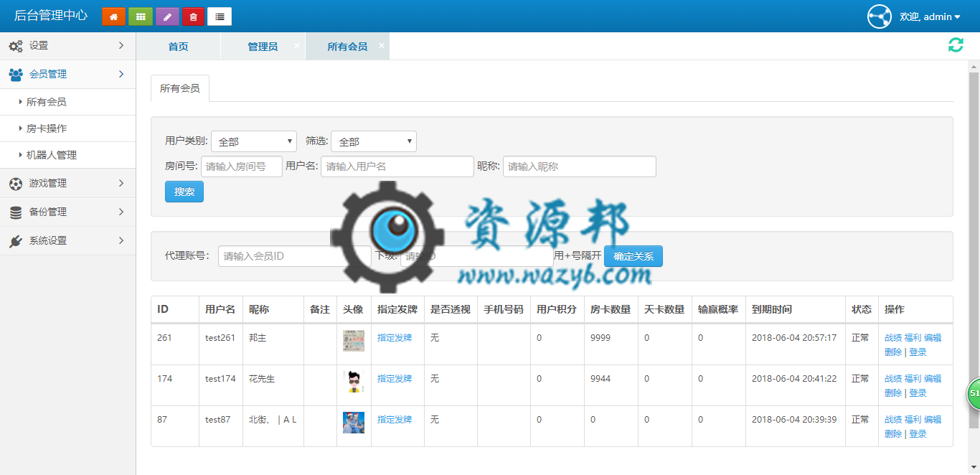Click the users icon beside 会员管理

click(16, 74)
